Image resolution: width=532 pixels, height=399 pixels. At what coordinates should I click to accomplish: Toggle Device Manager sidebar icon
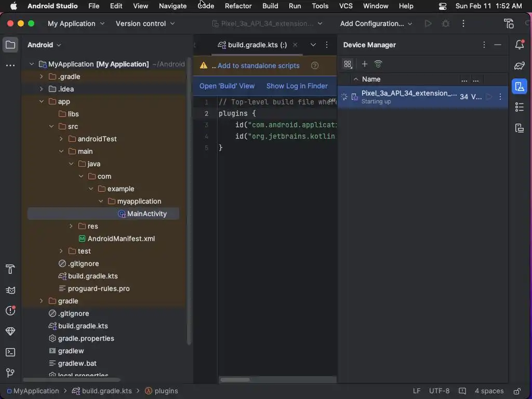point(520,86)
